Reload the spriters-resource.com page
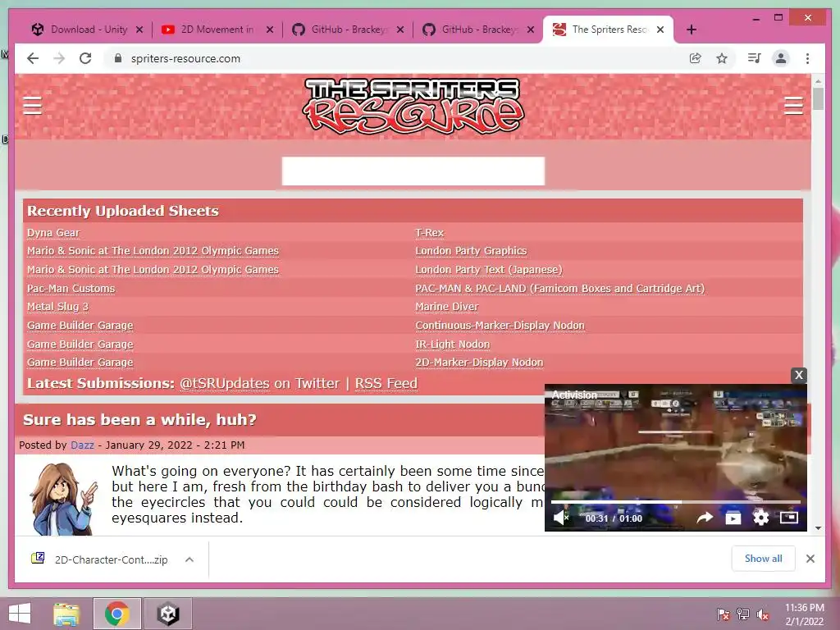Screen dimensions: 840x630 click(x=85, y=58)
